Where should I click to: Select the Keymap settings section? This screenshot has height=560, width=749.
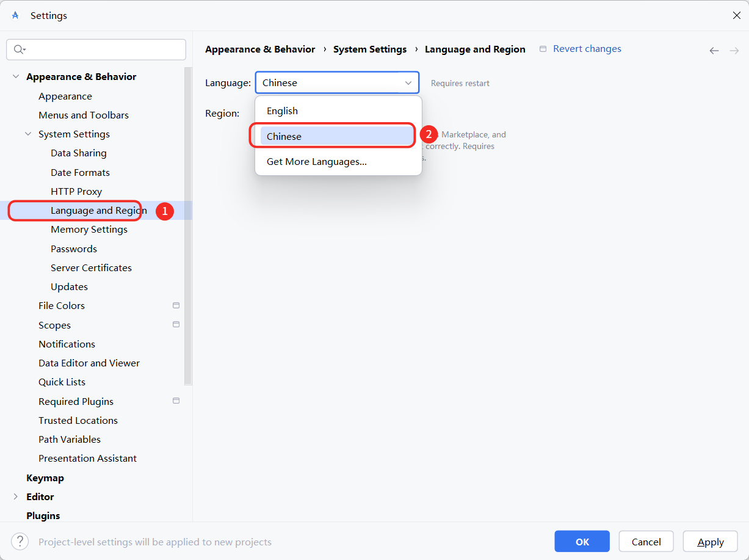click(45, 478)
